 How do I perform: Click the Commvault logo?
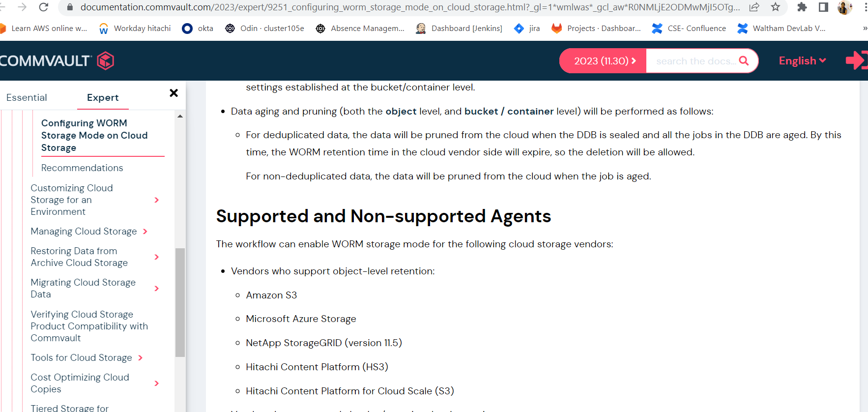click(57, 61)
